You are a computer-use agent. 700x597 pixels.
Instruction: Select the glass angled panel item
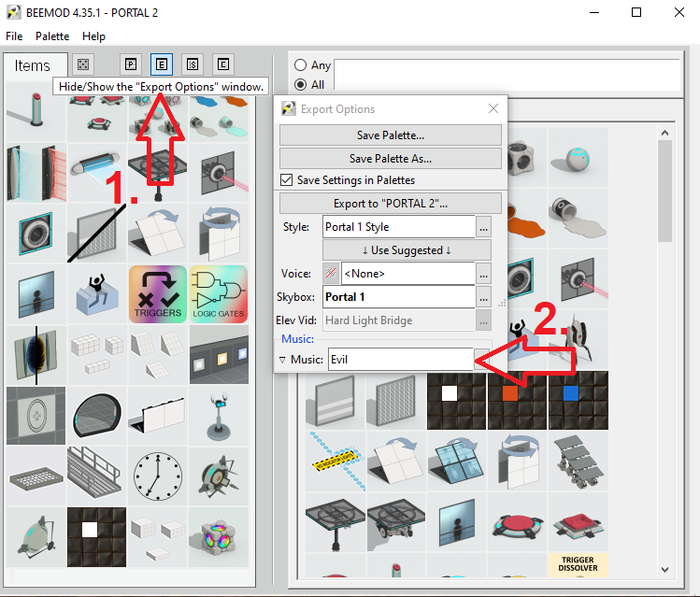coord(457,462)
